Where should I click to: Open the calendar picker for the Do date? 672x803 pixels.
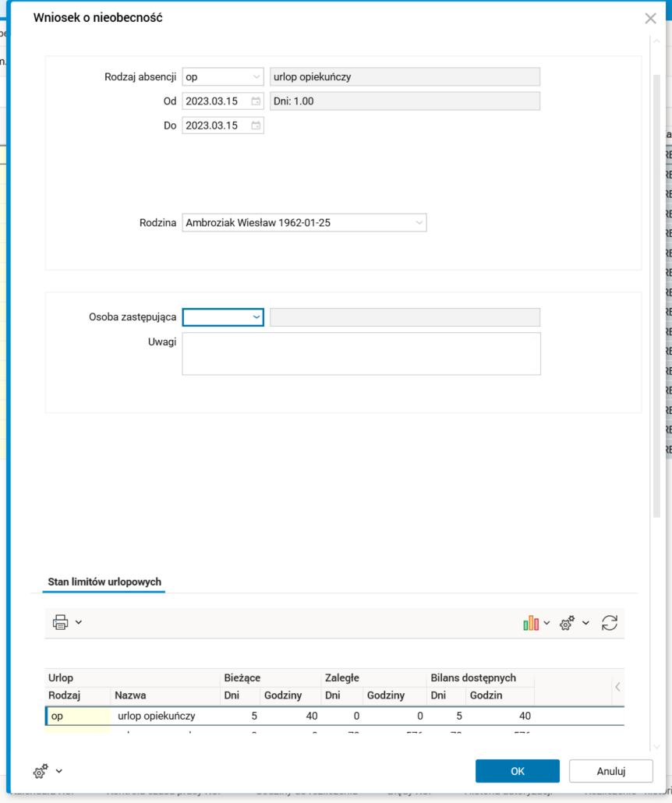click(x=256, y=126)
